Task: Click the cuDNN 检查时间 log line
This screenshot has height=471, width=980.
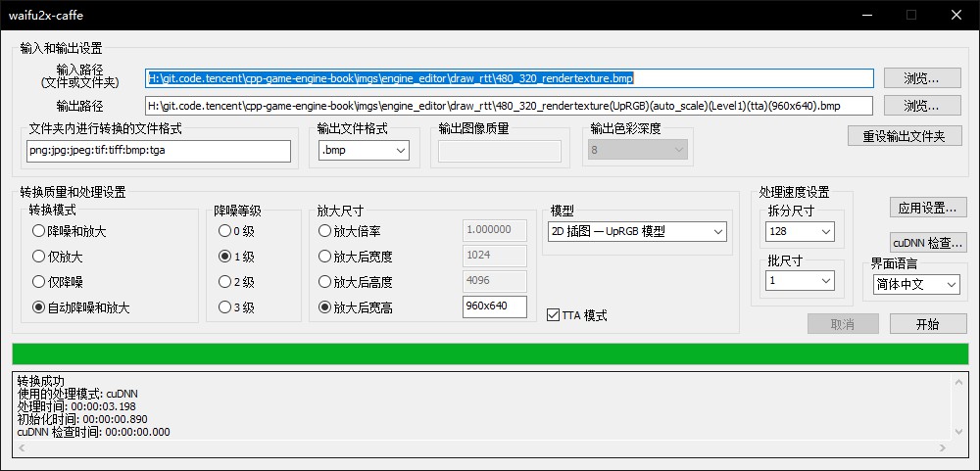Action: (x=93, y=432)
